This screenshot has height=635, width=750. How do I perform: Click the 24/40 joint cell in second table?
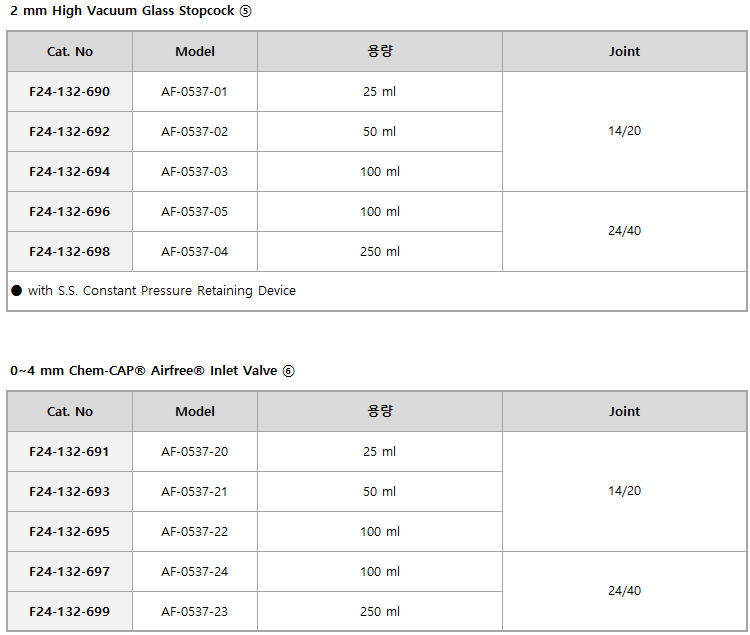[x=624, y=591]
